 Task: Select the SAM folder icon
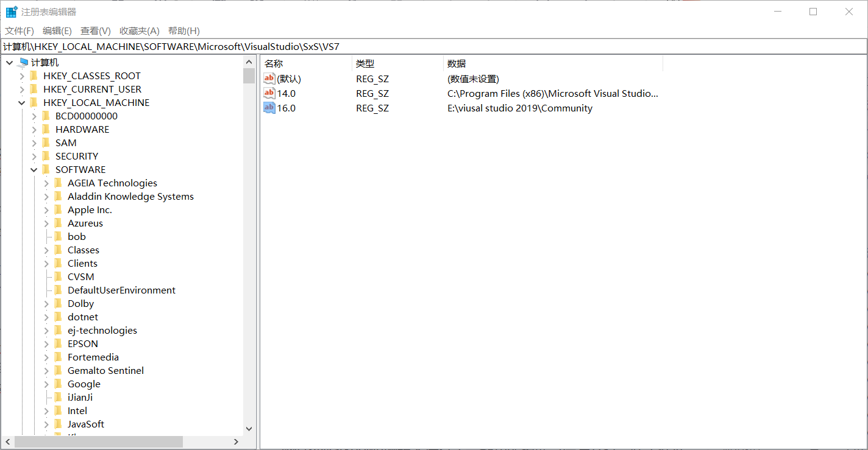point(46,142)
